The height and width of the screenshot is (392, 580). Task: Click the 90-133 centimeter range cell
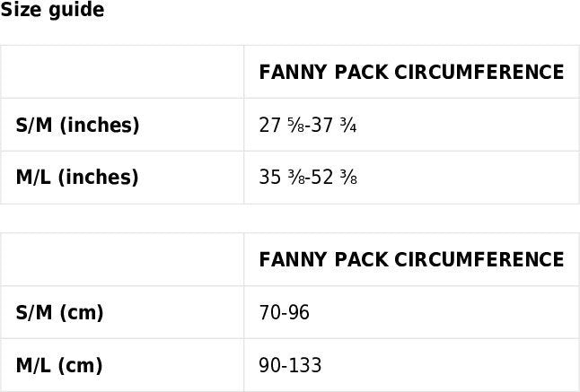click(x=289, y=365)
